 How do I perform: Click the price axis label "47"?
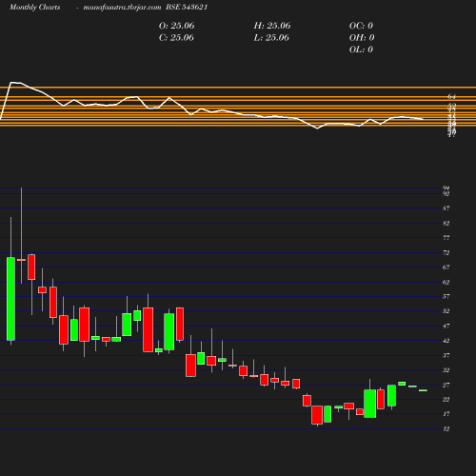(x=446, y=326)
